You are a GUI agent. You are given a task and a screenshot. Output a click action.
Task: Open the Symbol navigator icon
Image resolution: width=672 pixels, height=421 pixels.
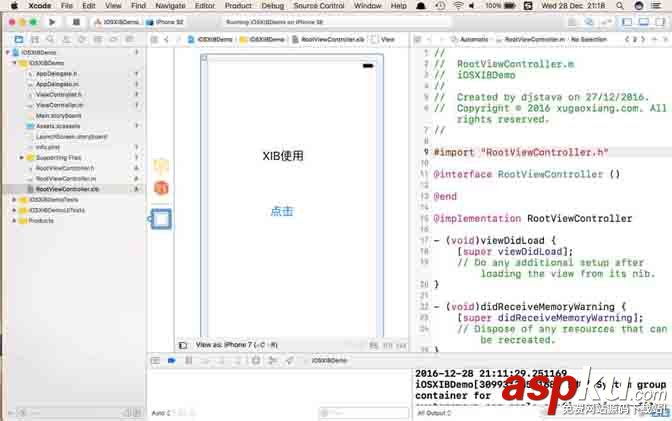pos(35,39)
